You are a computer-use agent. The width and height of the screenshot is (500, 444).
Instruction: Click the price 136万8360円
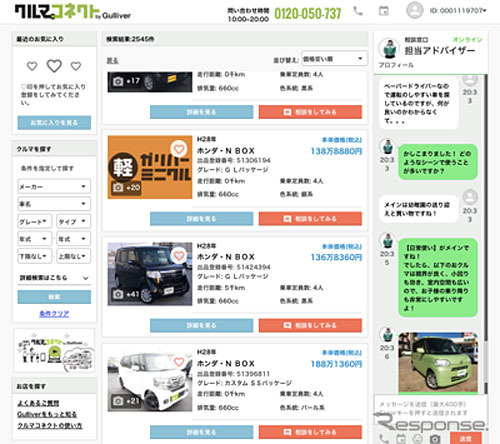click(336, 257)
